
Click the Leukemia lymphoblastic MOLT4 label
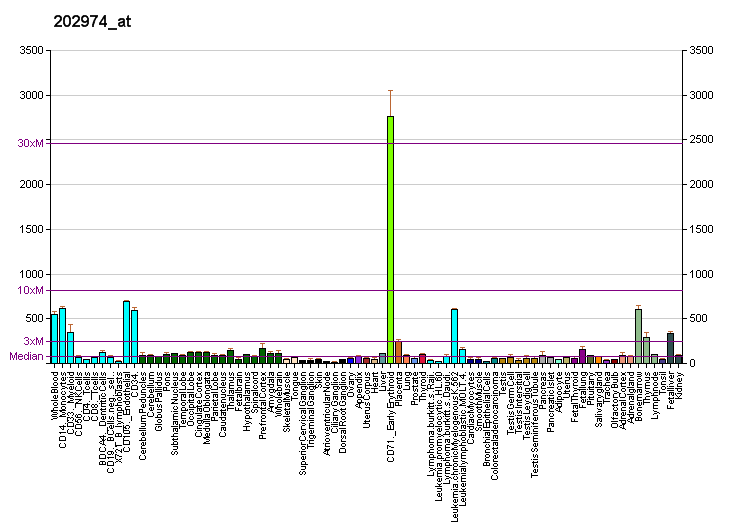click(x=462, y=439)
